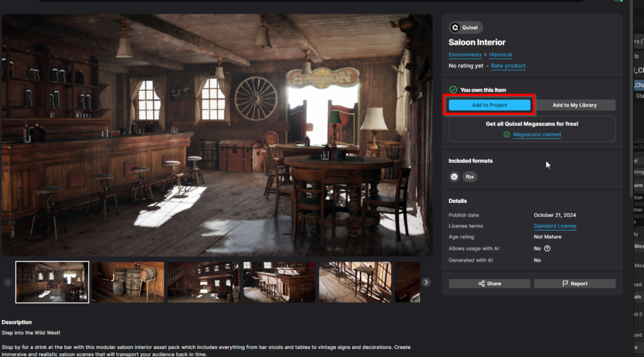
Task: Click the Unreal Engine format icon
Action: [x=454, y=177]
